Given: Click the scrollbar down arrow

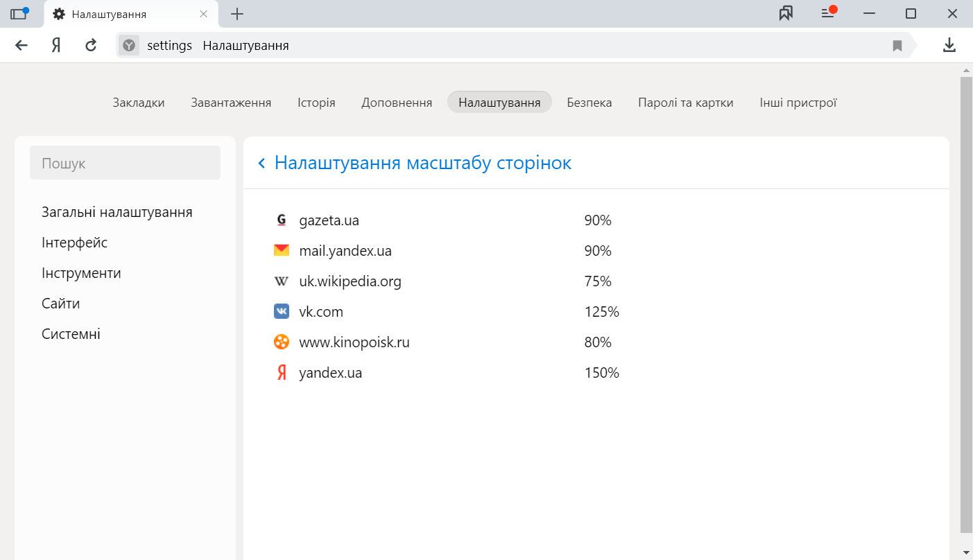Looking at the screenshot, I should (966, 552).
